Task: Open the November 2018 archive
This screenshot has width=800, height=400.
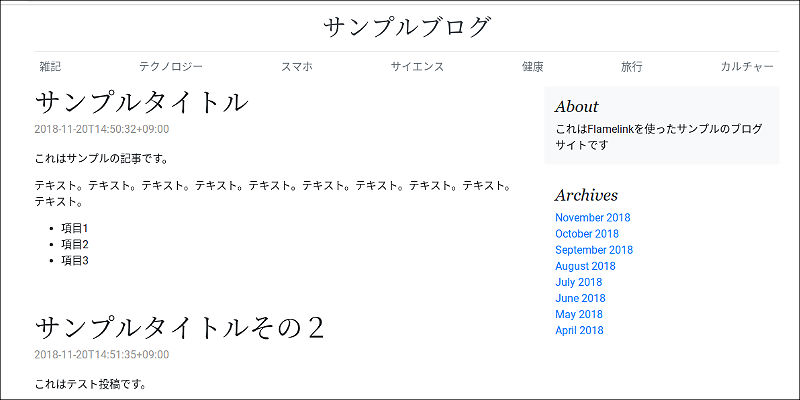Action: tap(593, 217)
